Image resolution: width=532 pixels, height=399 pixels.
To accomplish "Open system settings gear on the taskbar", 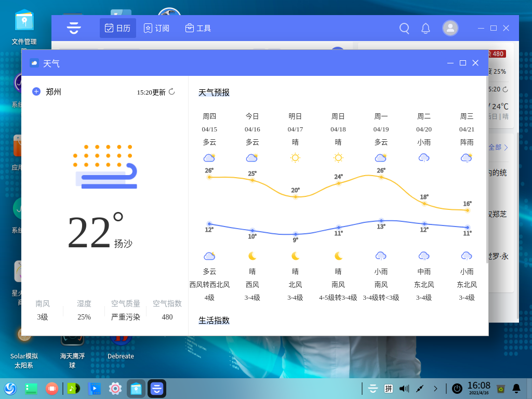I will click(x=115, y=389).
